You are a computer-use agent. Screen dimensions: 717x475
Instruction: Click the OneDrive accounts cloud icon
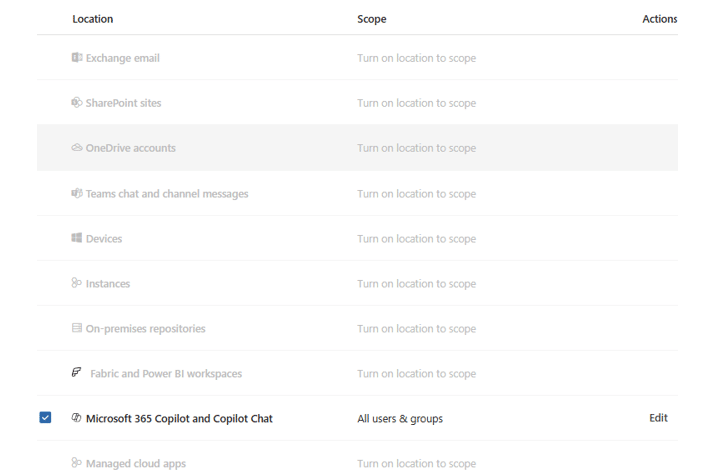(77, 148)
